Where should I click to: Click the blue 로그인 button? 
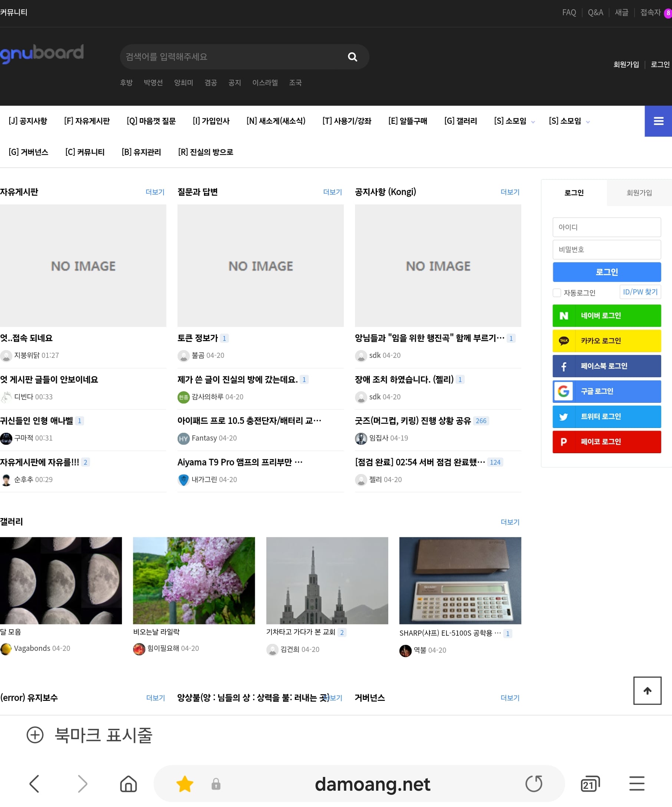(x=607, y=272)
